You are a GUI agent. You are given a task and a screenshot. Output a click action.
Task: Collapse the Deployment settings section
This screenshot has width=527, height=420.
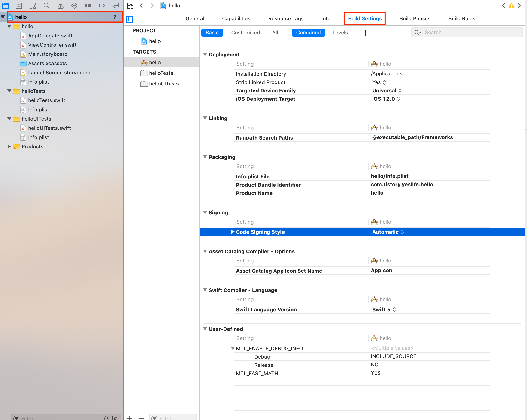205,54
